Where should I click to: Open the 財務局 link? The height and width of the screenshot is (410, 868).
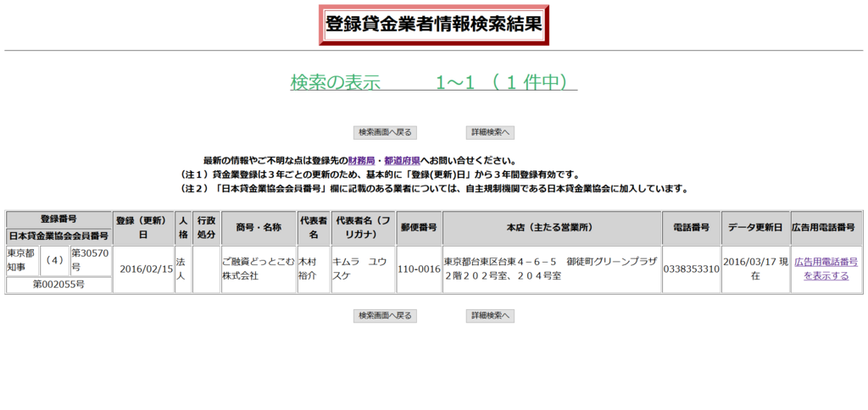tap(361, 162)
